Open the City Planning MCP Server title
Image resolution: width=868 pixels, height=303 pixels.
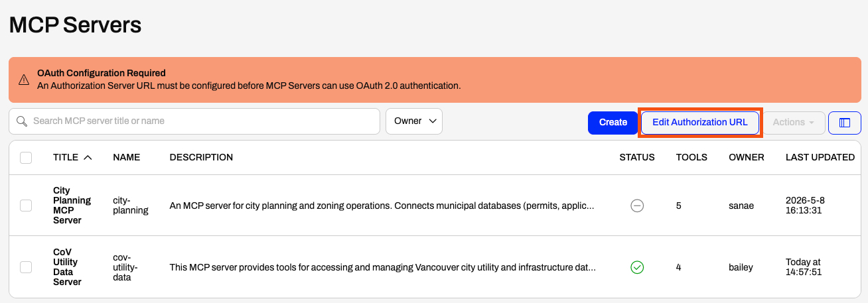72,206
